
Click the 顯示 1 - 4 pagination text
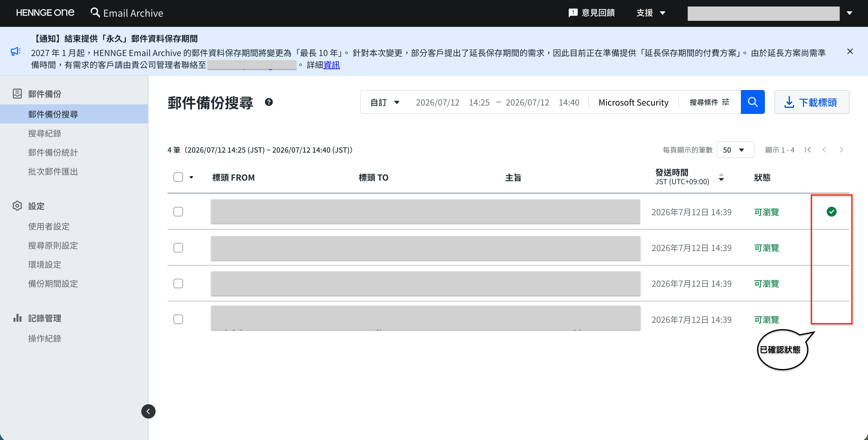pyautogui.click(x=779, y=150)
